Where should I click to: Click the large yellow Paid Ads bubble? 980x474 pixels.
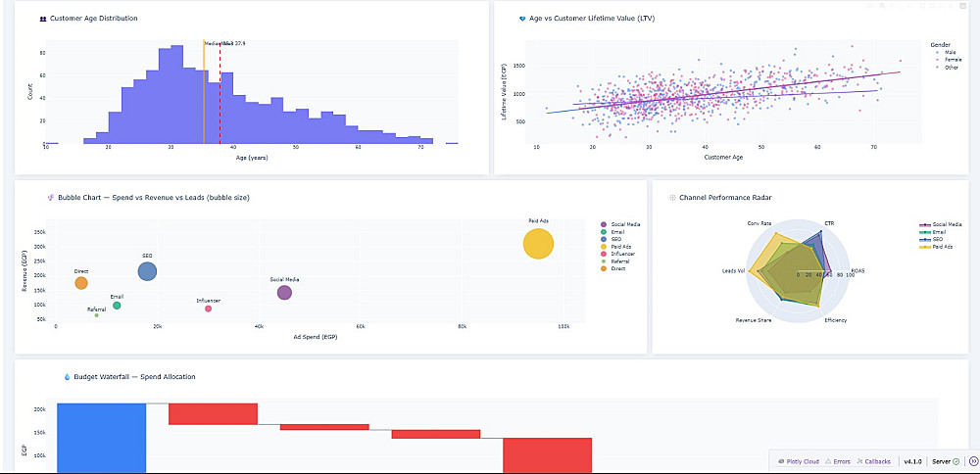538,244
